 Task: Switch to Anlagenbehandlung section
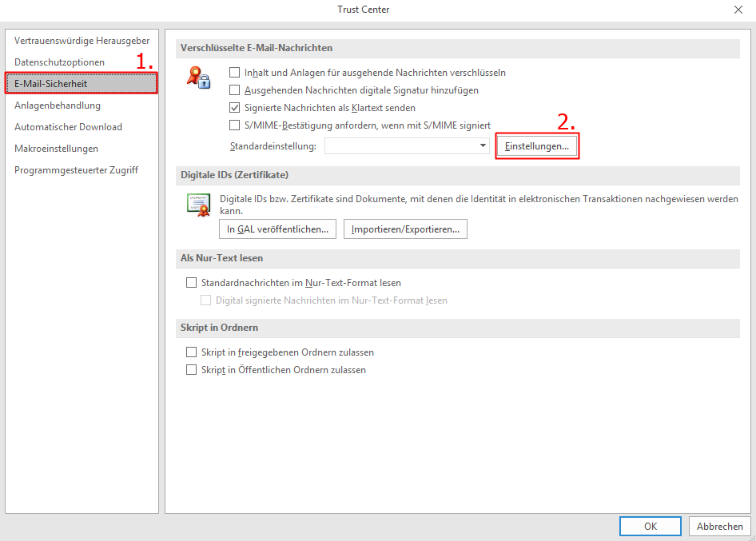coord(58,105)
